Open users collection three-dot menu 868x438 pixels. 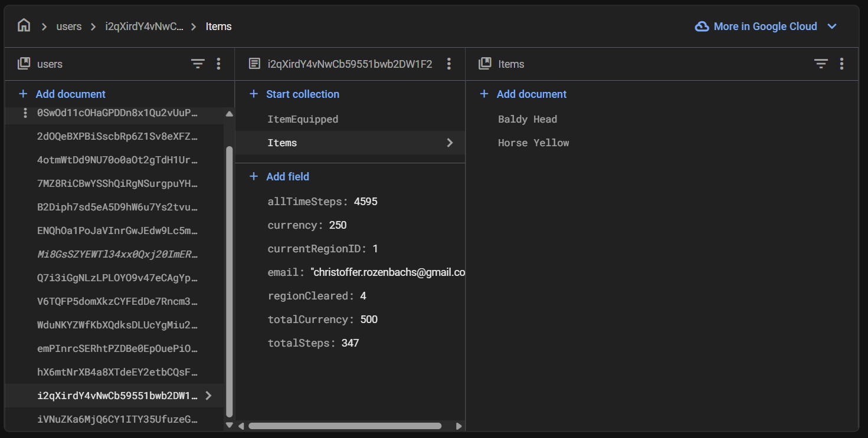tap(218, 64)
